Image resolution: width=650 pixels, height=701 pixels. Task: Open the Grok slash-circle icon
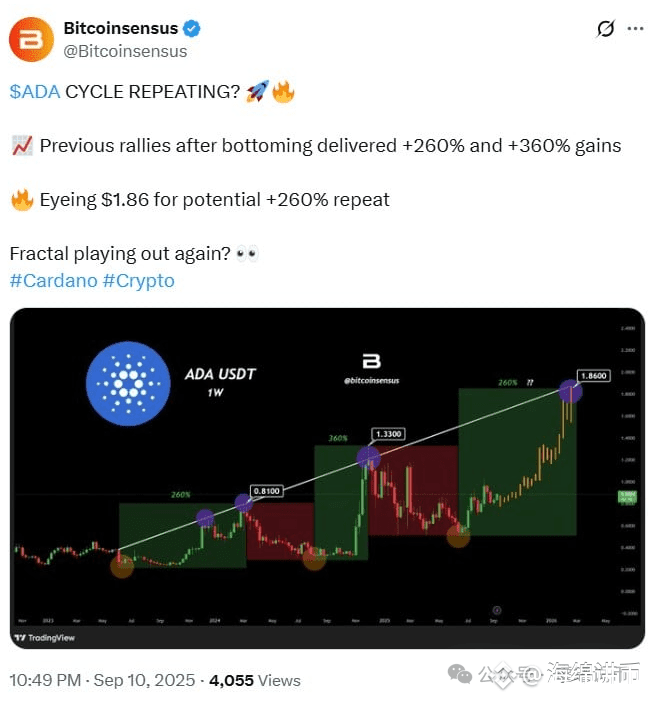606,29
